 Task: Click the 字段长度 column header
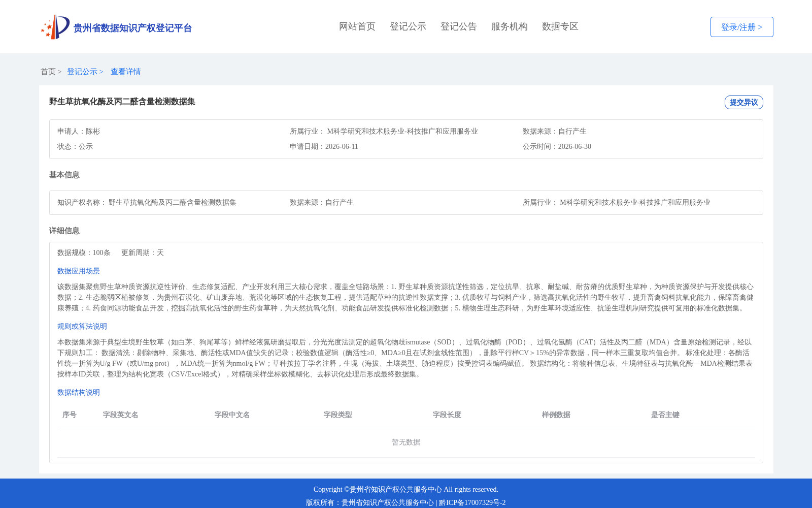[x=447, y=415]
